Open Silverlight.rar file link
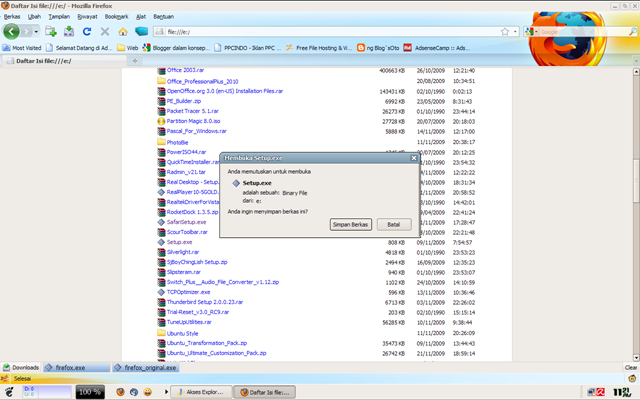The width and height of the screenshot is (640, 400). [183, 252]
